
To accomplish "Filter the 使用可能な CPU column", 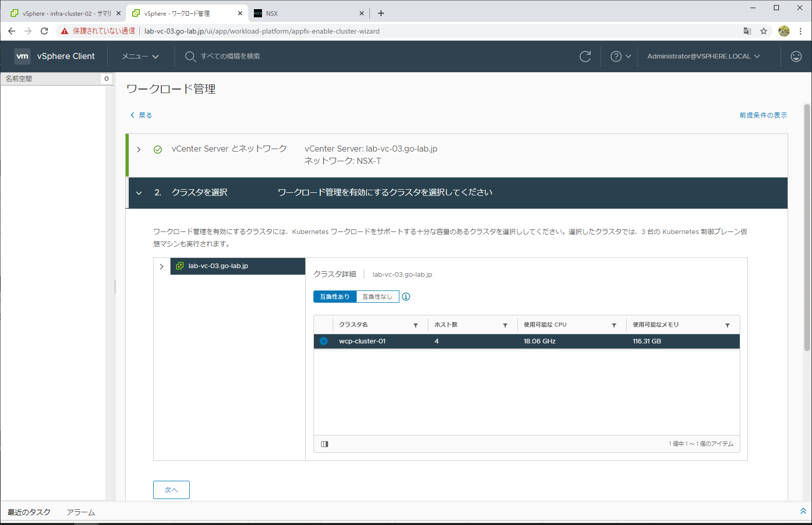I will pos(614,325).
